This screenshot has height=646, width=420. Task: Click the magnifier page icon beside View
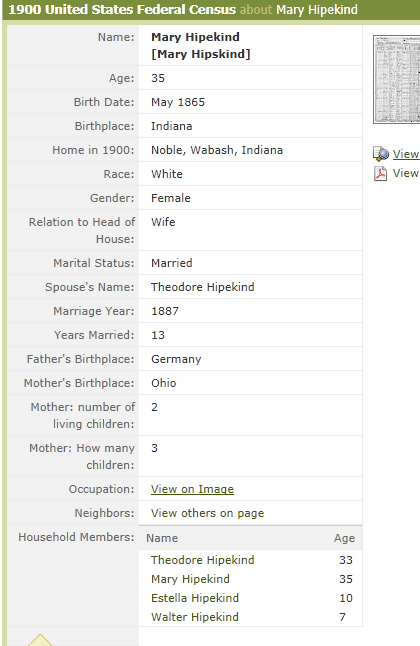[x=381, y=154]
